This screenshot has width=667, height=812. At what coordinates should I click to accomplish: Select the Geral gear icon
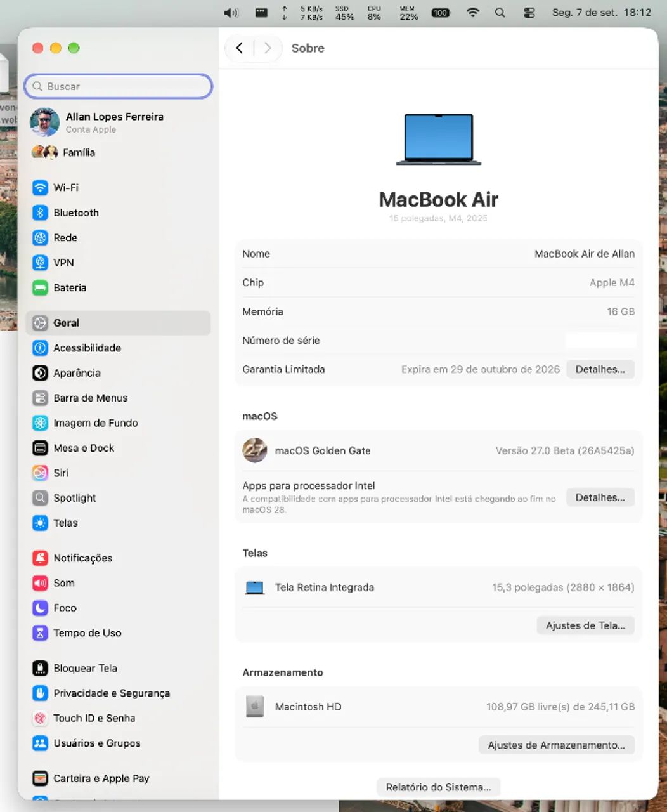40,323
